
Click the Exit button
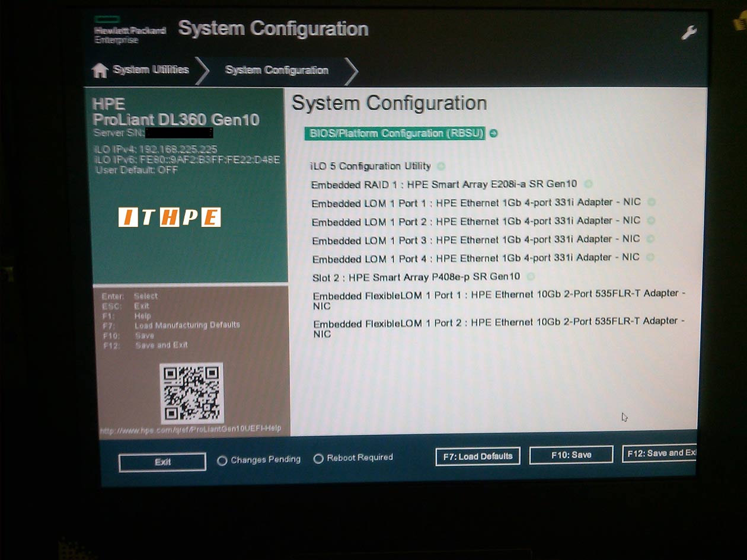pos(162,462)
